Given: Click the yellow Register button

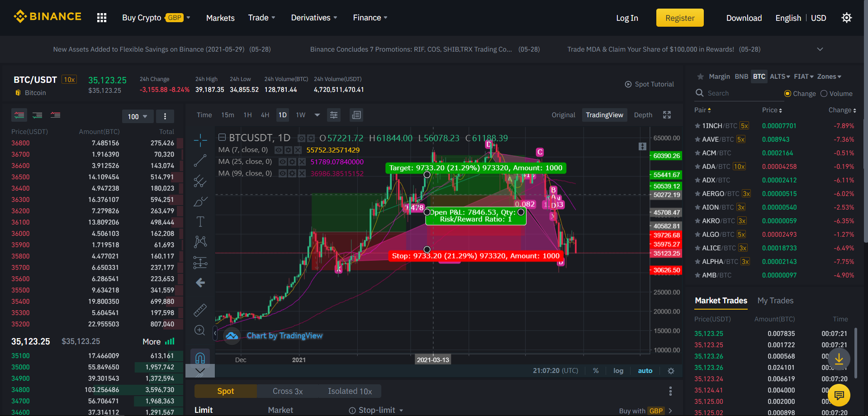Looking at the screenshot, I should (x=680, y=18).
